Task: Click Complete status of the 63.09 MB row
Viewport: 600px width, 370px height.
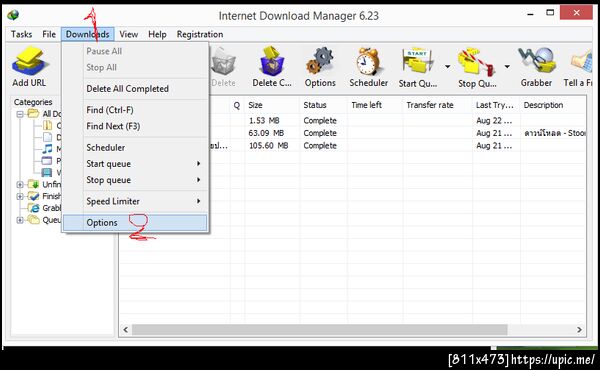Action: [320, 133]
